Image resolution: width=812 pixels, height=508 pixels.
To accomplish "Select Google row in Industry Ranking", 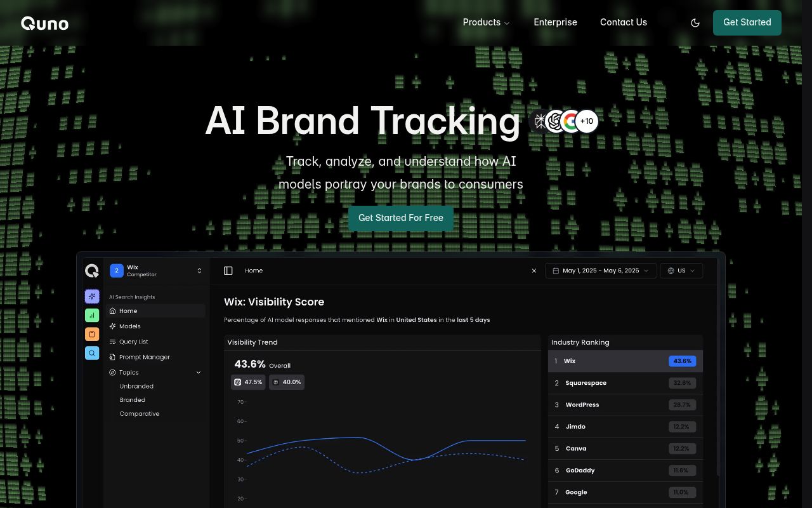I will pyautogui.click(x=625, y=492).
